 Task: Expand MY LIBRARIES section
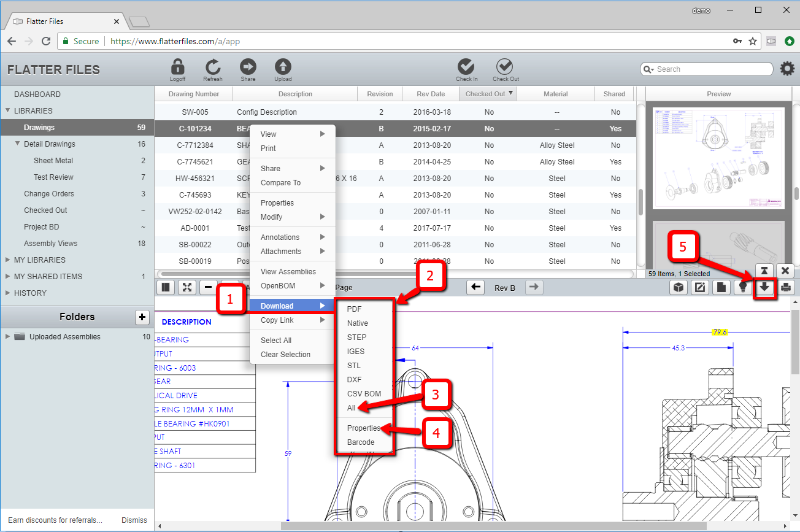click(x=8, y=260)
